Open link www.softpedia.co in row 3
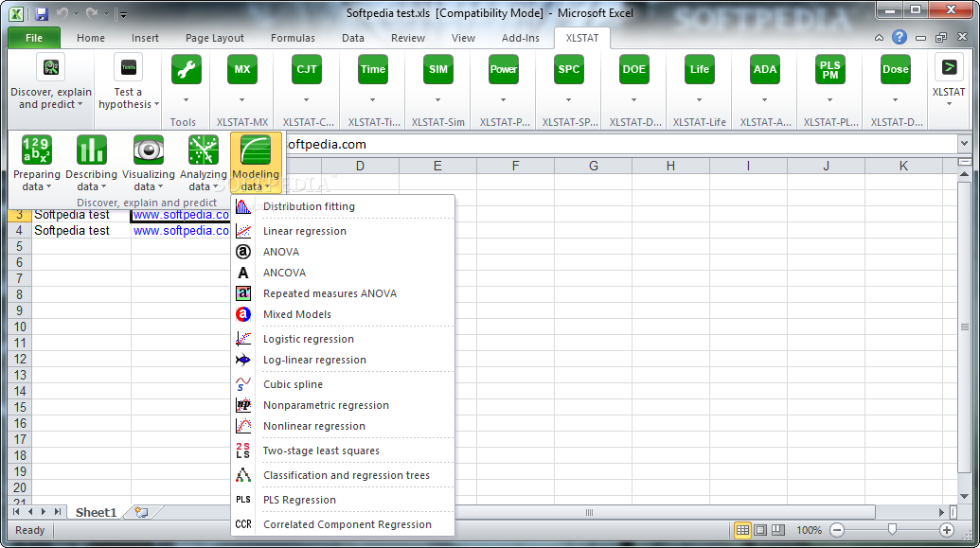The width and height of the screenshot is (980, 548). [181, 214]
